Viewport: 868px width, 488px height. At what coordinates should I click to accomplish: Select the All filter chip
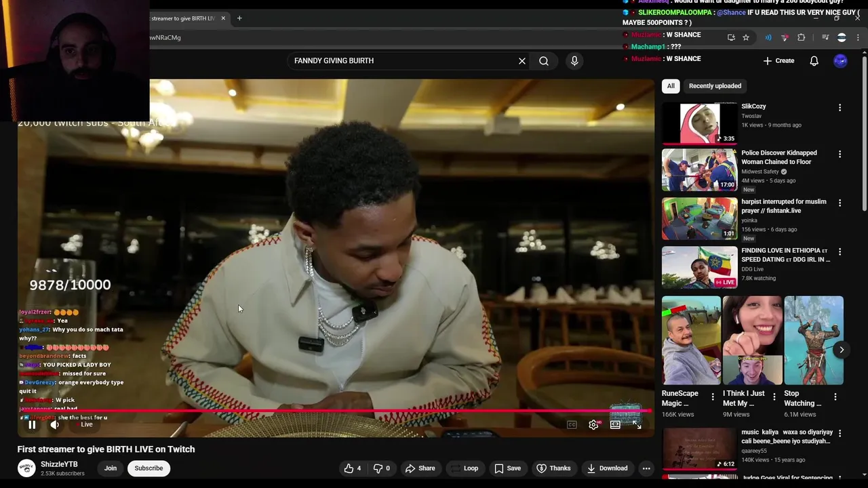click(x=671, y=86)
